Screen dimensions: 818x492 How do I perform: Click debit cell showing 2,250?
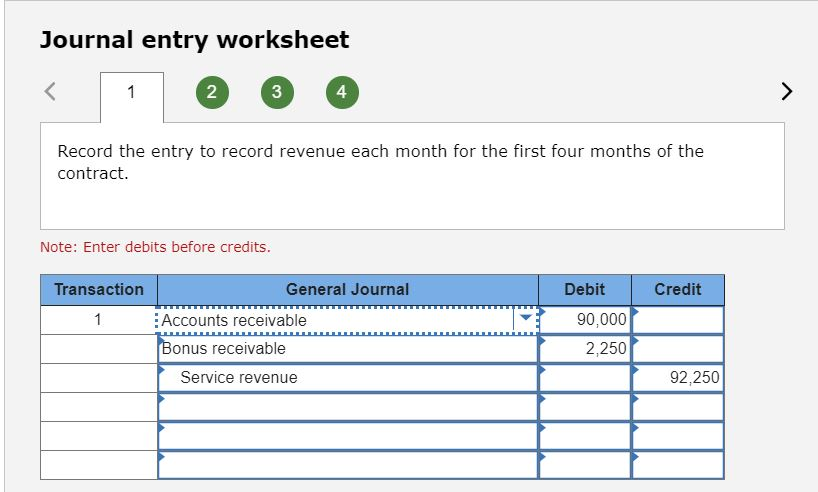[x=585, y=349]
